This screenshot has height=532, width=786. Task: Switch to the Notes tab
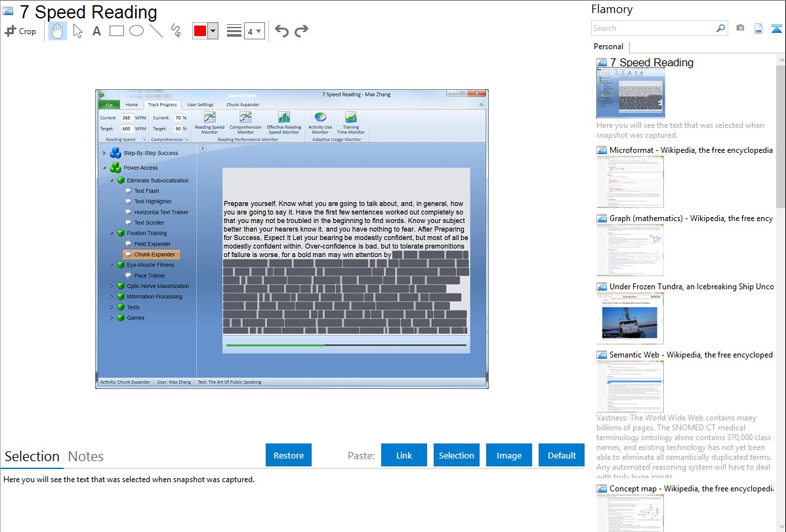click(86, 457)
